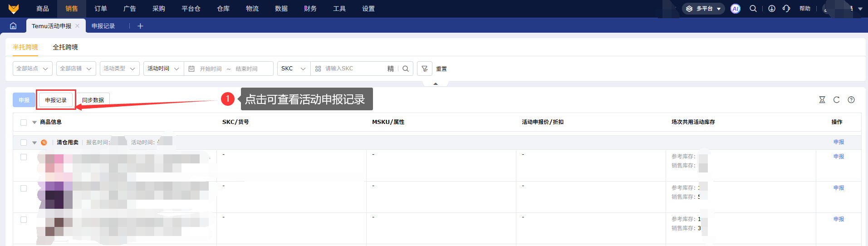Open the download center icon
The width and height of the screenshot is (868, 246).
[x=772, y=9]
